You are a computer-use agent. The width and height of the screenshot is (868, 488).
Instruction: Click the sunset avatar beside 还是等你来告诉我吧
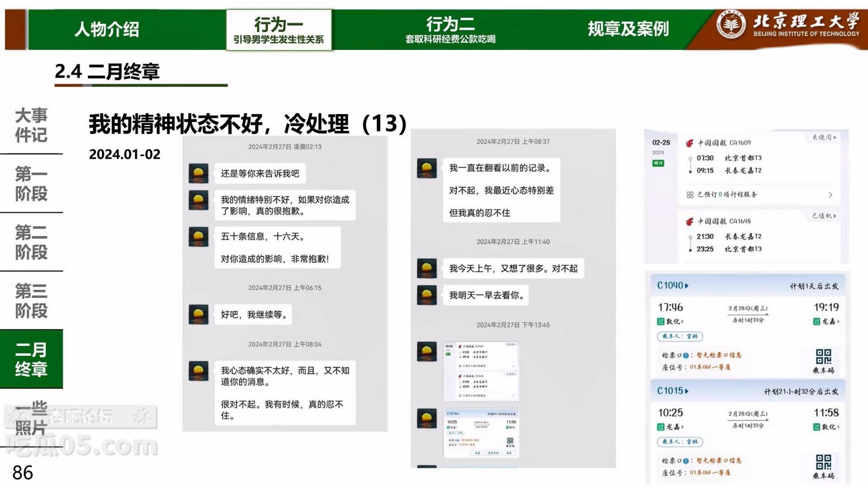[x=198, y=173]
